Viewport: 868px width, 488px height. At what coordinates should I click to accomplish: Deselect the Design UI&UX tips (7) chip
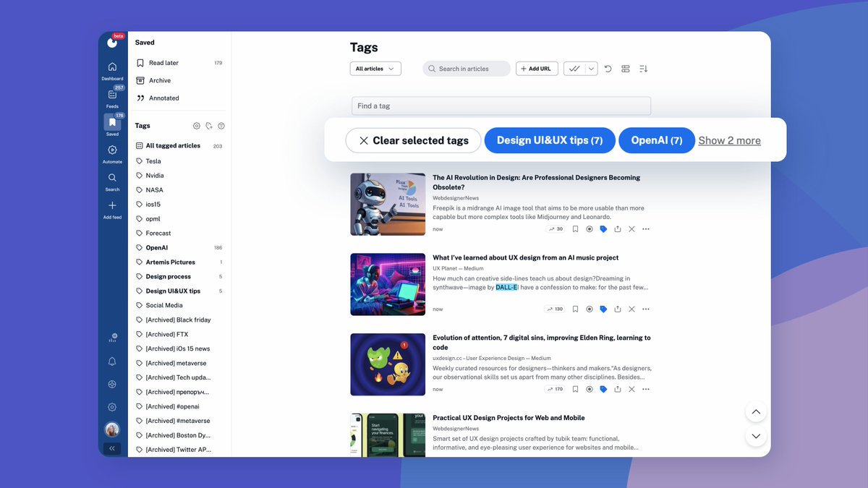click(x=550, y=140)
